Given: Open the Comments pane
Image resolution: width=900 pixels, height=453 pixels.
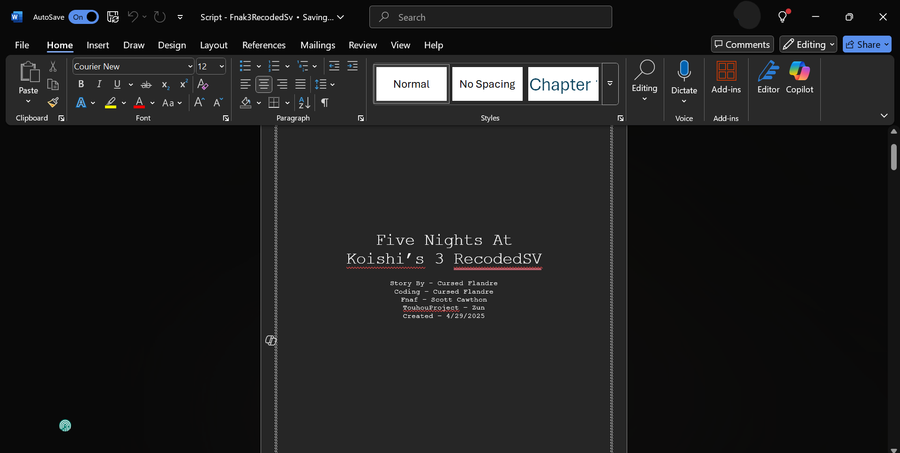Looking at the screenshot, I should click(x=742, y=44).
